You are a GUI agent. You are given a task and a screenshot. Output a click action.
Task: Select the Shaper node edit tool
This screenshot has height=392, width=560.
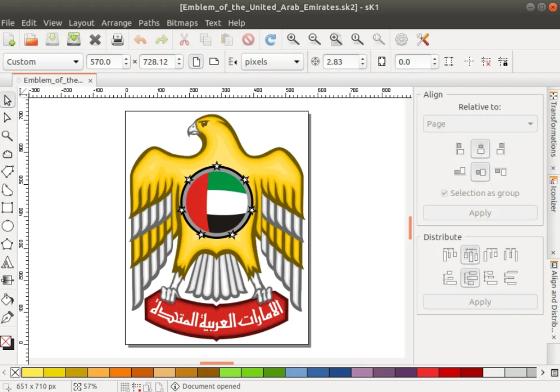point(8,118)
